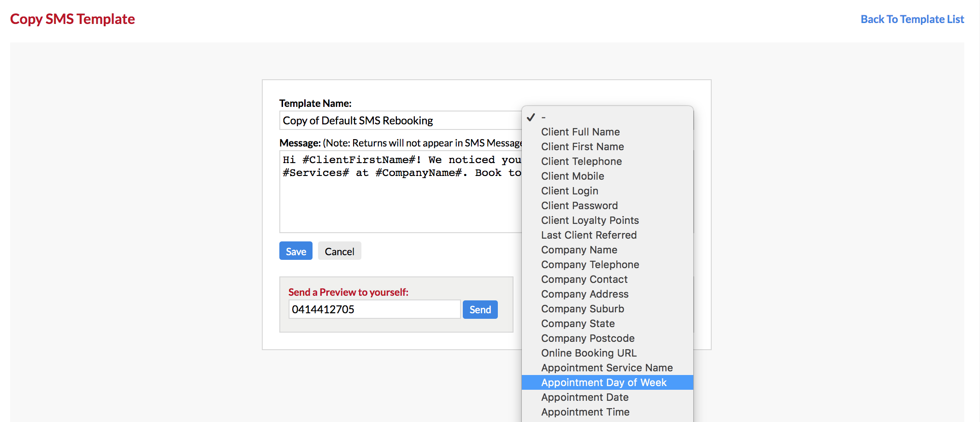This screenshot has height=422, width=980.
Task: Open Back To Template List link
Action: point(912,19)
